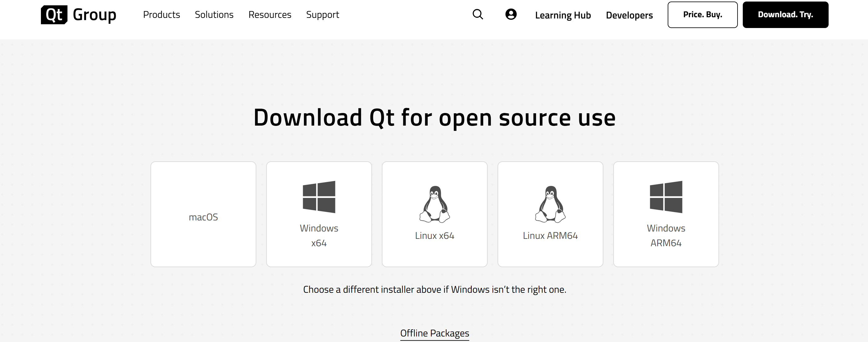The image size is (868, 342).
Task: Open the Support menu item
Action: click(322, 14)
